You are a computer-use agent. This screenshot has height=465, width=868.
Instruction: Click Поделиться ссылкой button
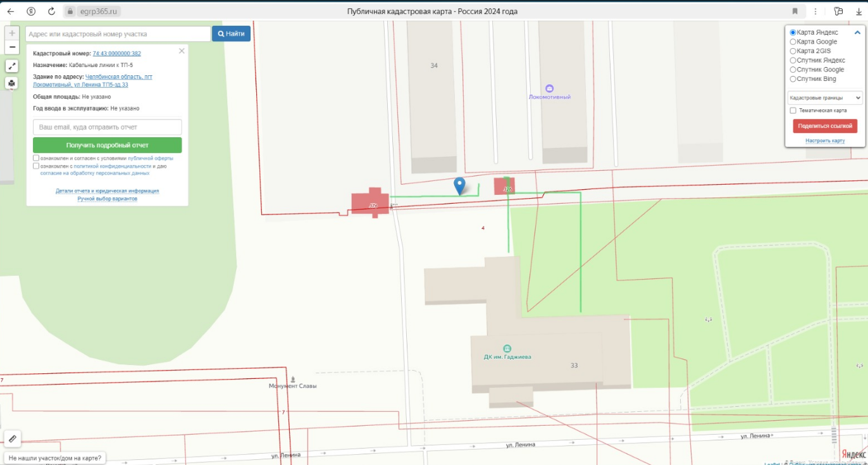click(825, 126)
